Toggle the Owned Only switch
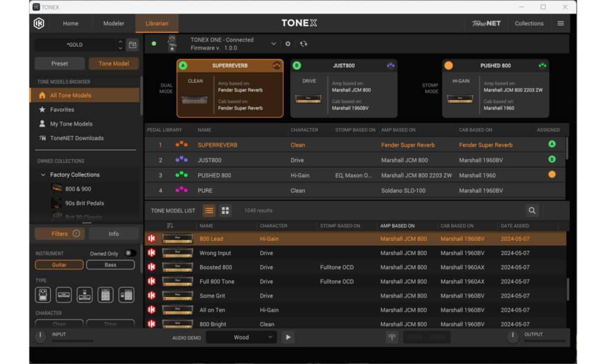The width and height of the screenshot is (606, 364). 130,253
